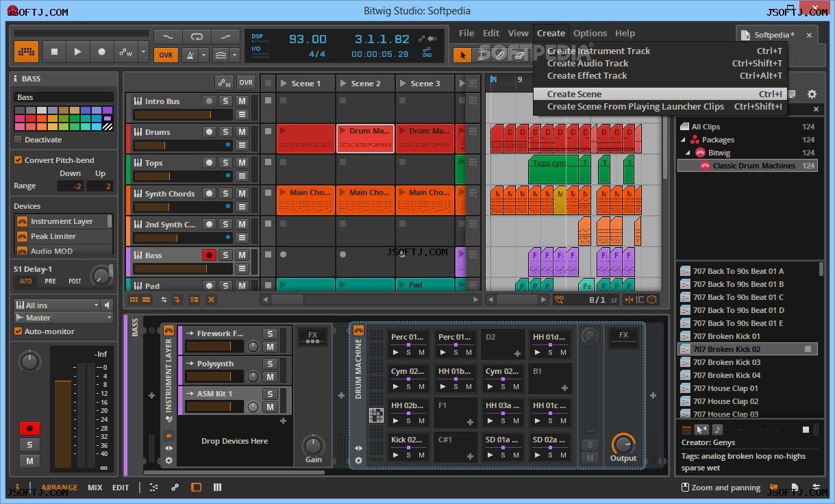Select 707 Broken Kick 03 clip

[x=749, y=362]
